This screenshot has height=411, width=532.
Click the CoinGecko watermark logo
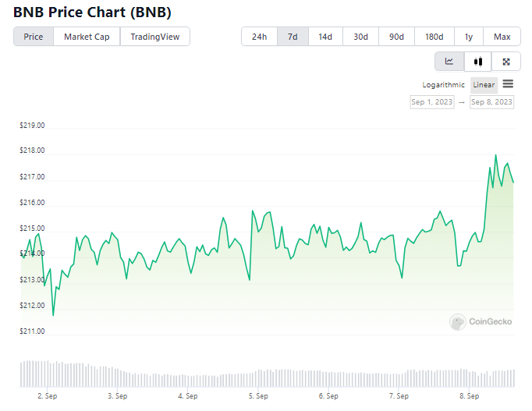pos(481,321)
